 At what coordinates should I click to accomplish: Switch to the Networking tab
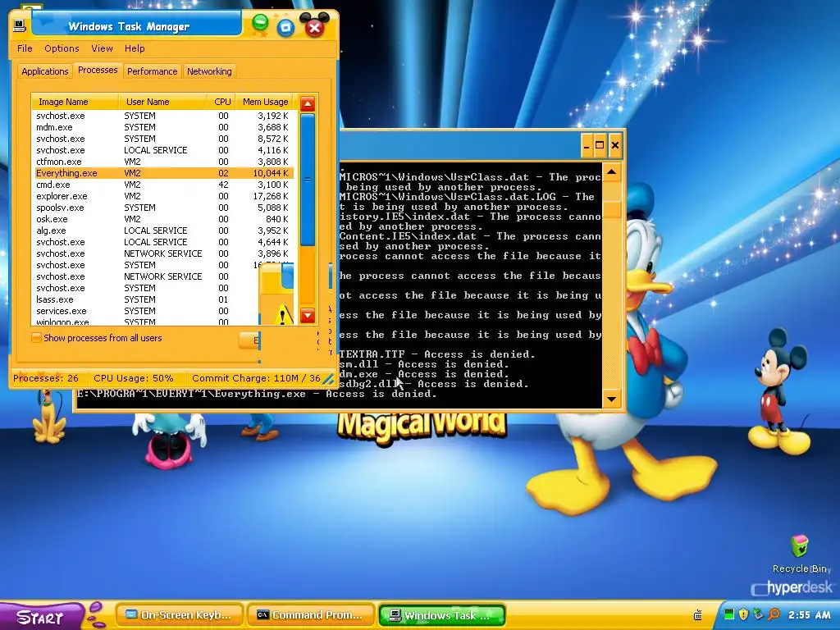tap(209, 71)
